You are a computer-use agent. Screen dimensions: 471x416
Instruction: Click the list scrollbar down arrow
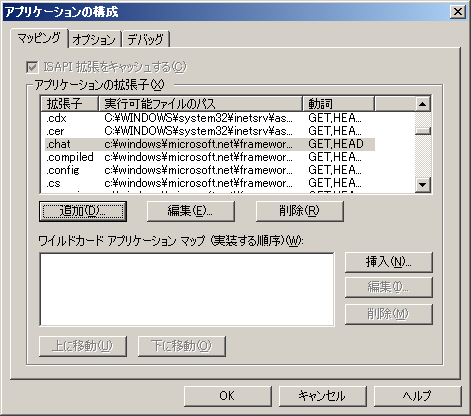tap(423, 184)
